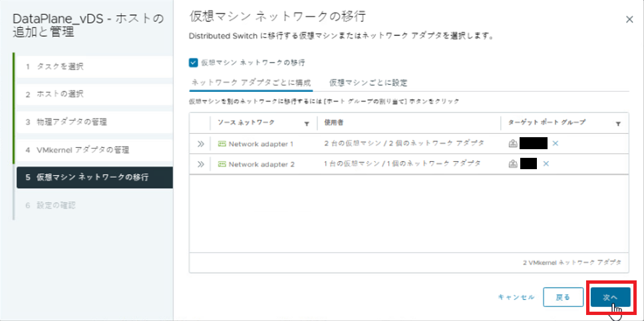Clear target port group for Network adapter 2
The width and height of the screenshot is (644, 321).
click(546, 164)
